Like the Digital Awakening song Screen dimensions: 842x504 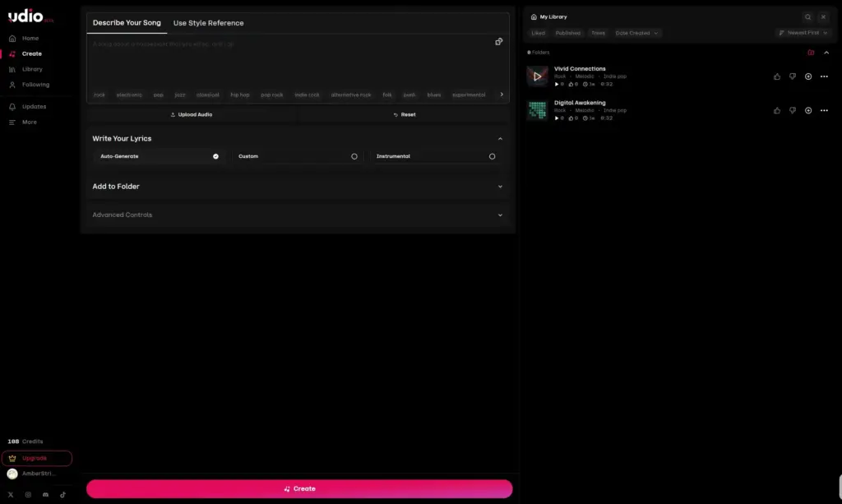(777, 110)
